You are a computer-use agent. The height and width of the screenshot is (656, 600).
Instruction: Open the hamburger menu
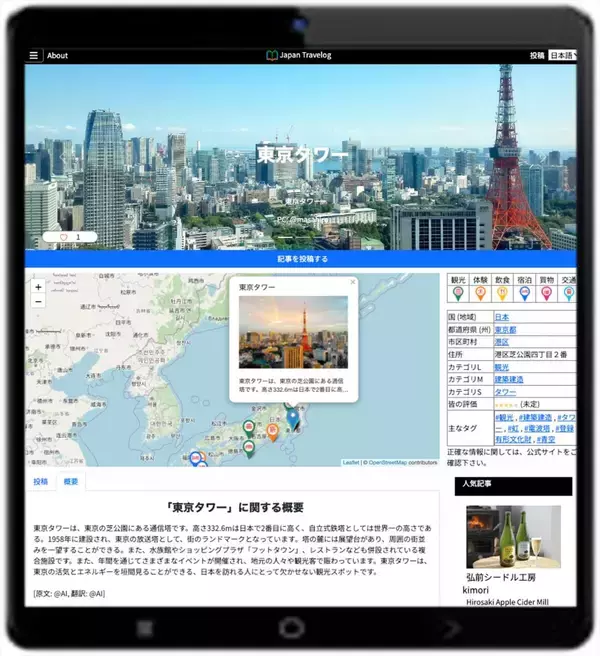click(x=34, y=55)
